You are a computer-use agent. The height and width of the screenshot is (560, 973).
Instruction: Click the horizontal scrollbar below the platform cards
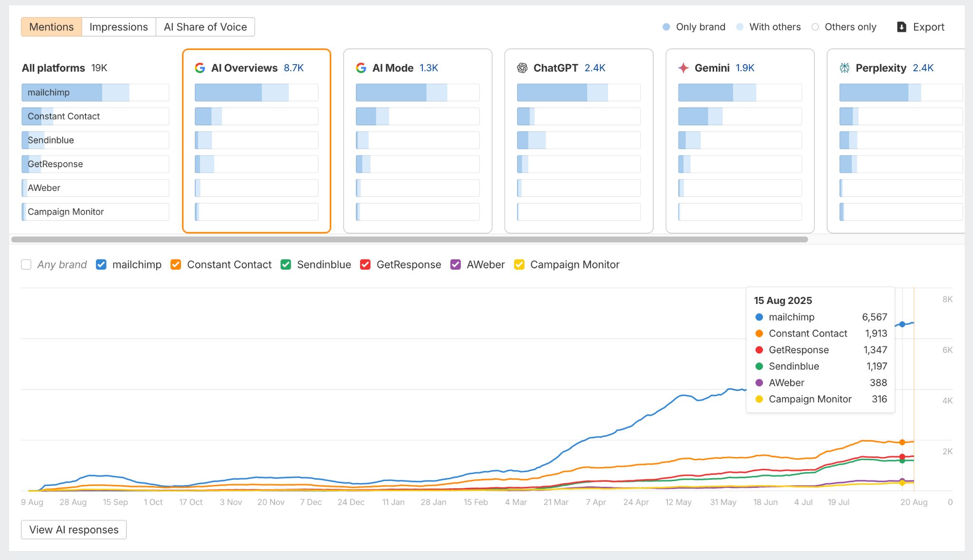tap(409, 239)
